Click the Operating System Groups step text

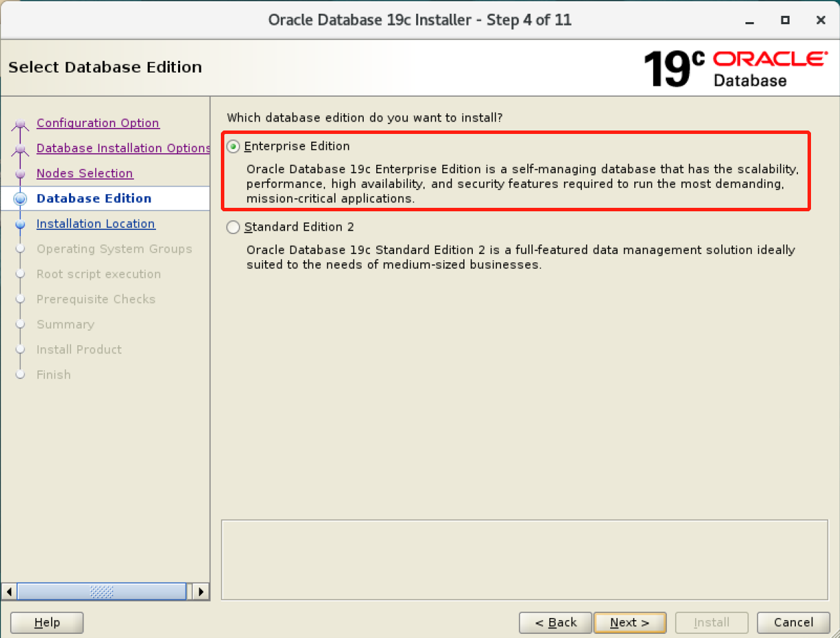115,249
